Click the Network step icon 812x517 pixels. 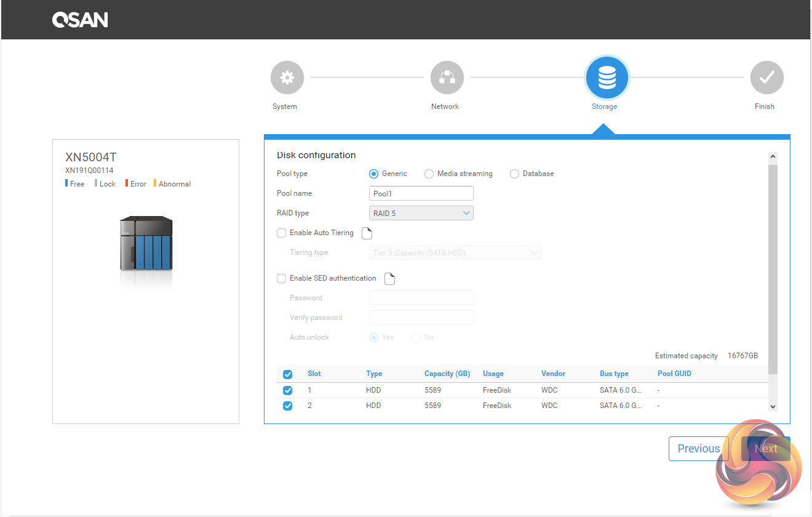[447, 78]
